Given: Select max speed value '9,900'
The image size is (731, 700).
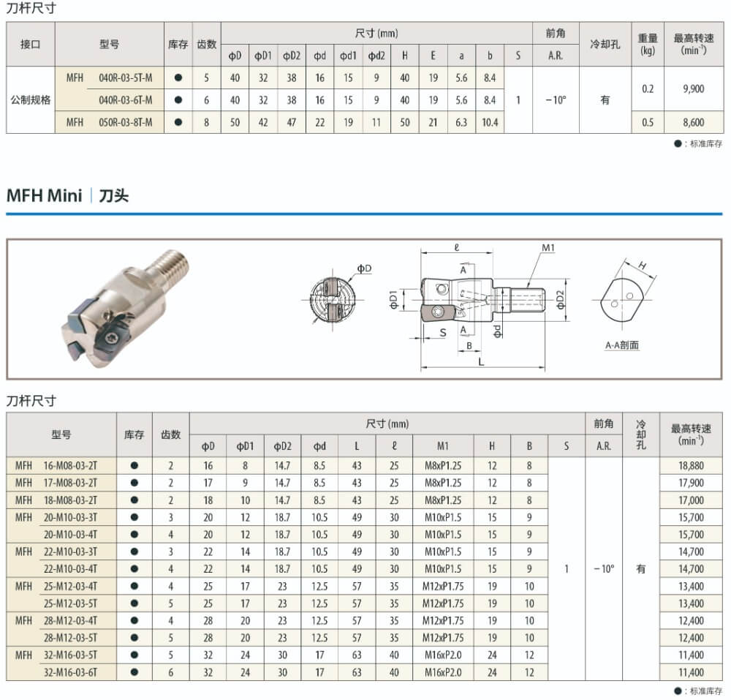Looking at the screenshot, I should tap(694, 89).
